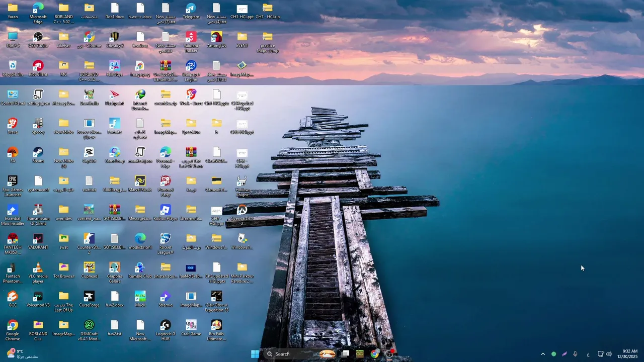644x362 pixels.
Task: Select the Recycle Bin
Action: [13, 68]
